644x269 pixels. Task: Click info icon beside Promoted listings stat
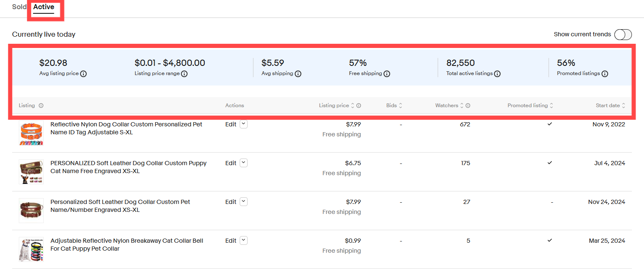pos(605,74)
